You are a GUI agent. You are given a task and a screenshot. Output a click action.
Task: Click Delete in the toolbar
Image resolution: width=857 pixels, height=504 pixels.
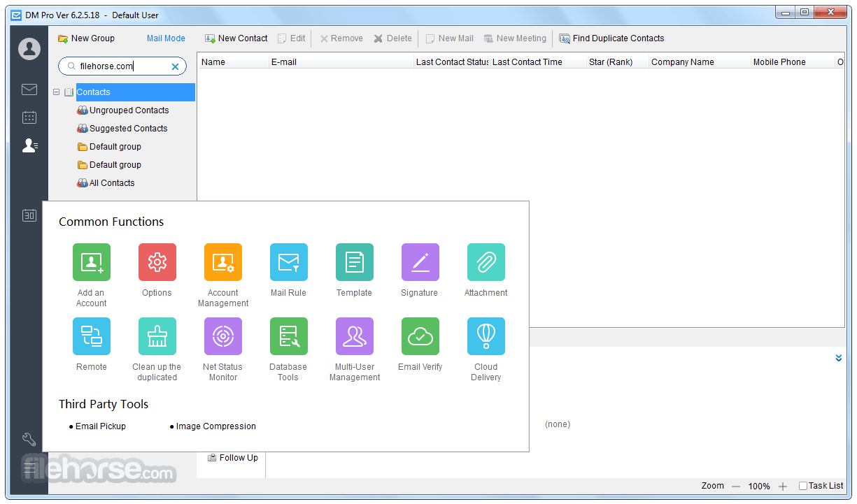tap(392, 38)
